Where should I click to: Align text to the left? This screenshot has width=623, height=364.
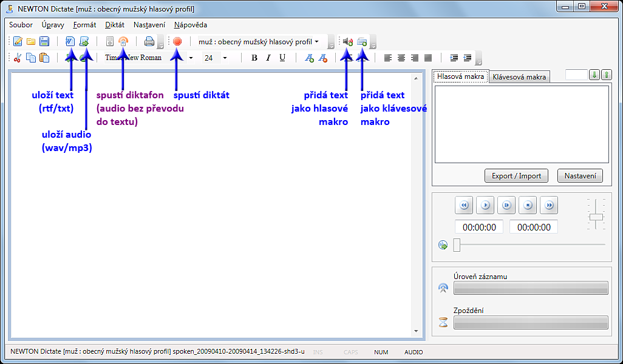(x=388, y=58)
